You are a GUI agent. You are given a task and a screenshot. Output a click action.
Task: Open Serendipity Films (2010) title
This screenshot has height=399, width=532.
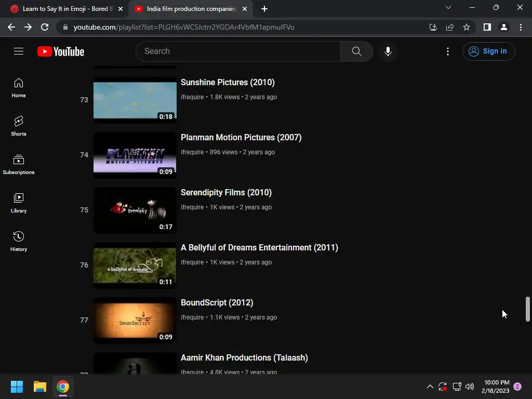point(227,193)
